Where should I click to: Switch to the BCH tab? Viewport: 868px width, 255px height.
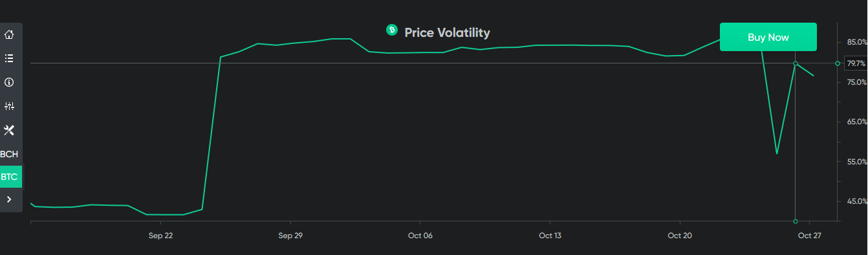9,154
